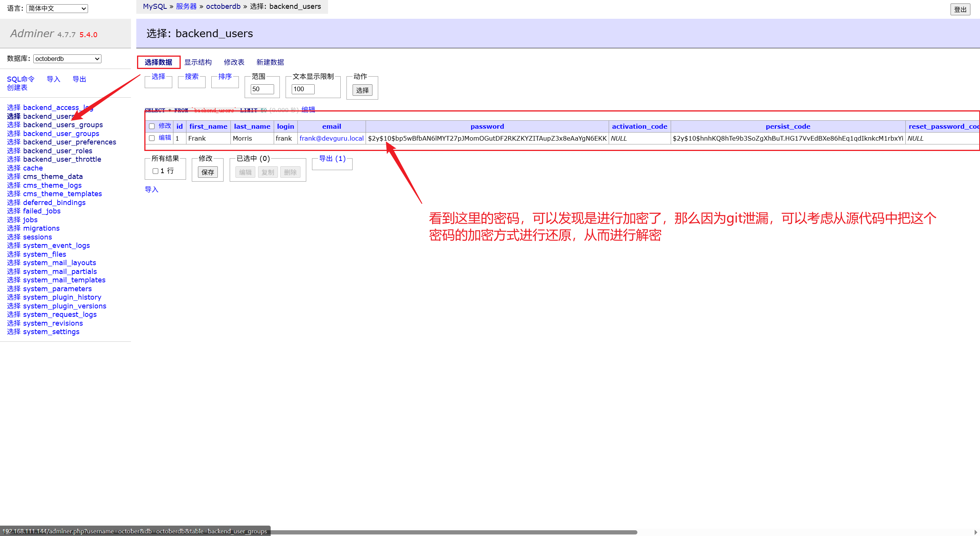Expand the 搜索 search fieldset
The width and height of the screenshot is (980, 536).
[x=191, y=77]
